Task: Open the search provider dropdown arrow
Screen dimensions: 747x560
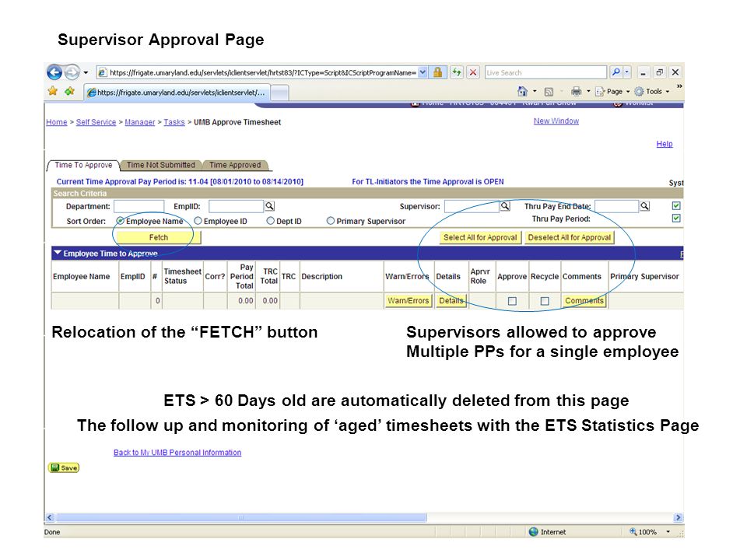Action: [x=627, y=72]
